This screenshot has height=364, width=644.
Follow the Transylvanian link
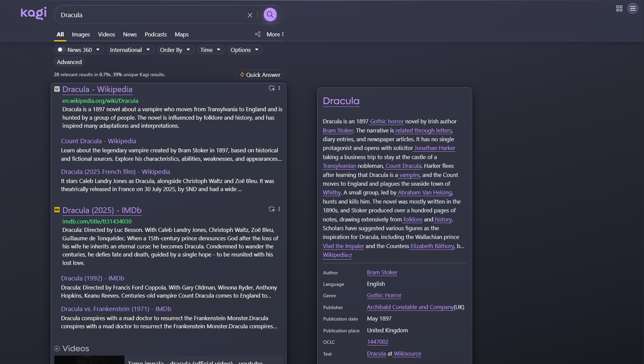click(x=339, y=166)
